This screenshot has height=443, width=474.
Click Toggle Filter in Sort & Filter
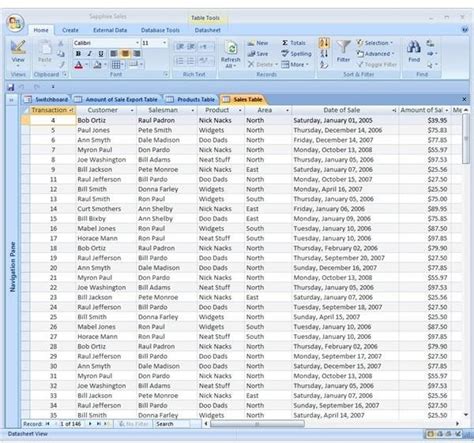[x=377, y=64]
